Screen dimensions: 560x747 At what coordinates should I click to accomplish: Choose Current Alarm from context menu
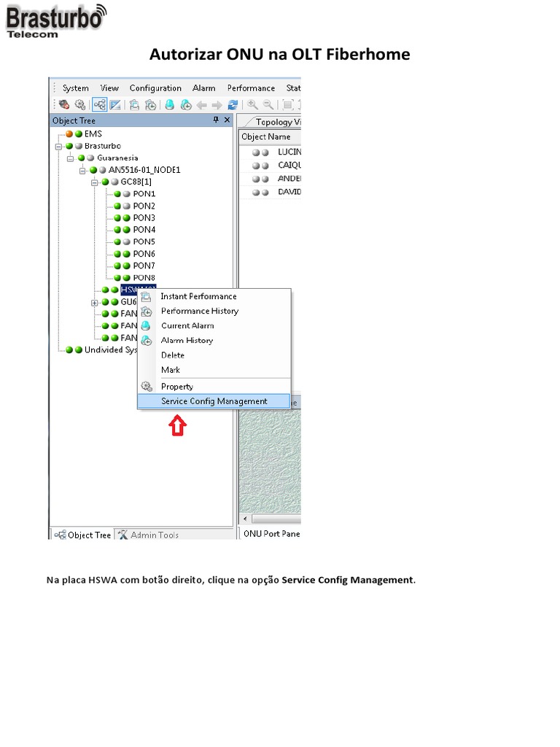[214, 326]
